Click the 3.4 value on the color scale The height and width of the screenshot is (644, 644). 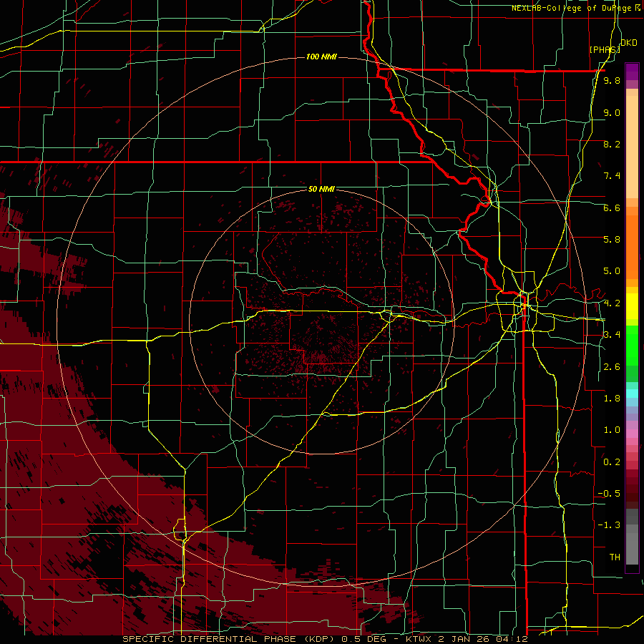612,335
